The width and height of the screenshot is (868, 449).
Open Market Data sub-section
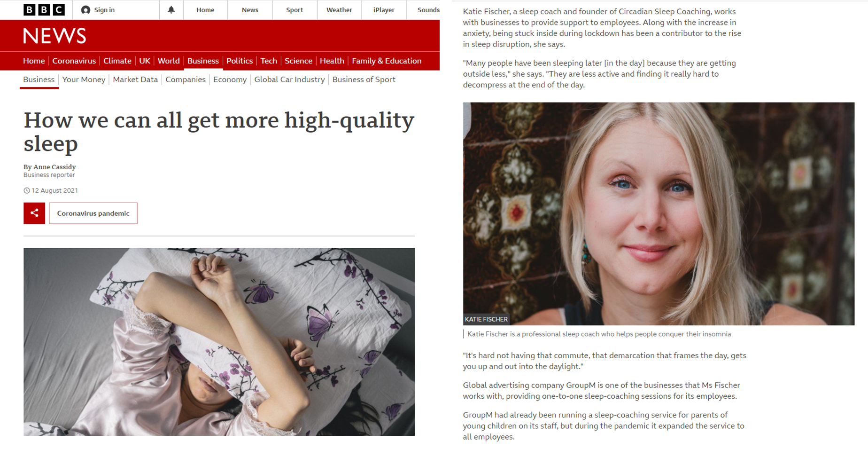135,79
